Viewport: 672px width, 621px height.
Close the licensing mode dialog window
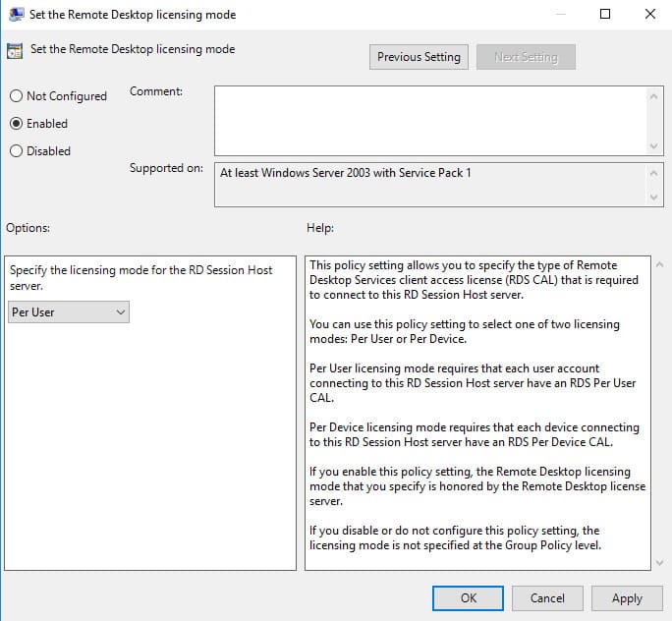click(x=649, y=15)
